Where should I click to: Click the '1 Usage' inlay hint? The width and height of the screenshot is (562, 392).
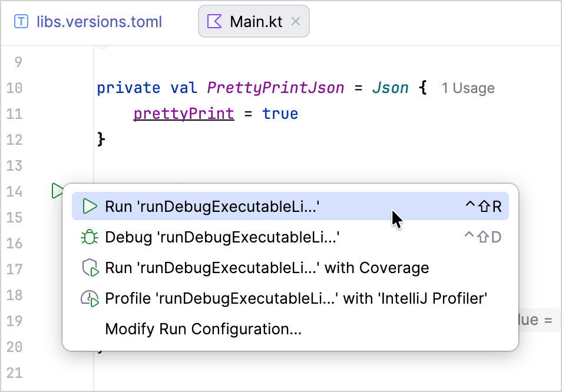coord(468,88)
